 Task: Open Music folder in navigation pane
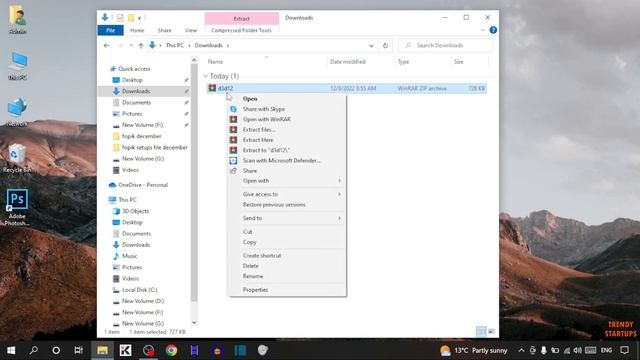[x=129, y=256]
